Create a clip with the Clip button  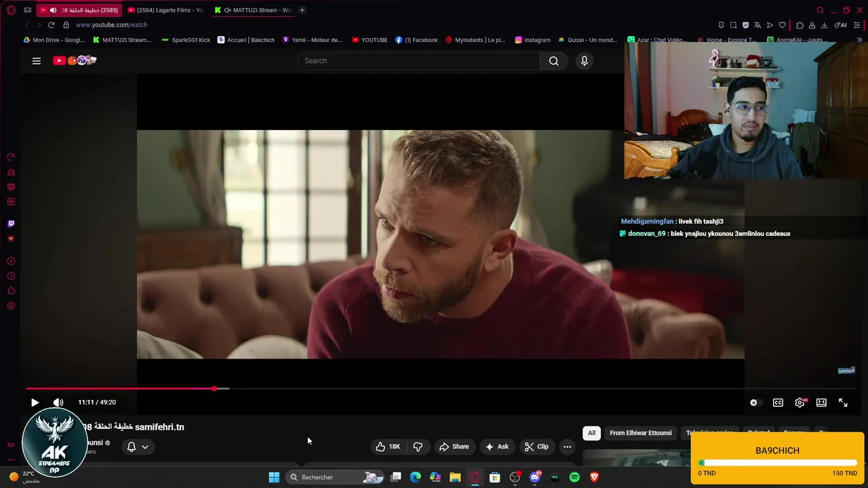(536, 447)
